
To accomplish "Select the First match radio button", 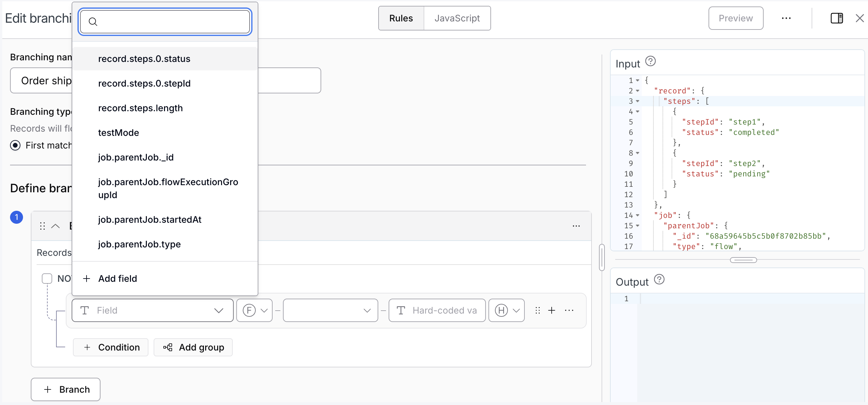I will pyautogui.click(x=15, y=145).
